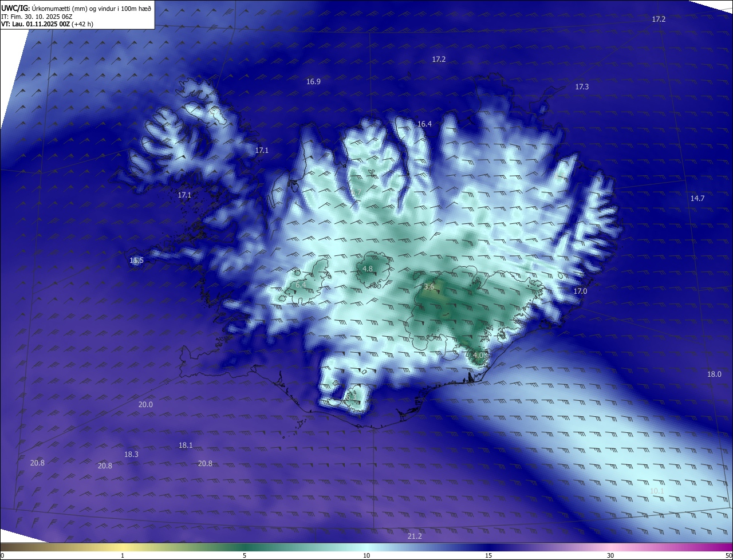Click the 6.4 value on the western glacier
The height and width of the screenshot is (560, 733).
[301, 285]
